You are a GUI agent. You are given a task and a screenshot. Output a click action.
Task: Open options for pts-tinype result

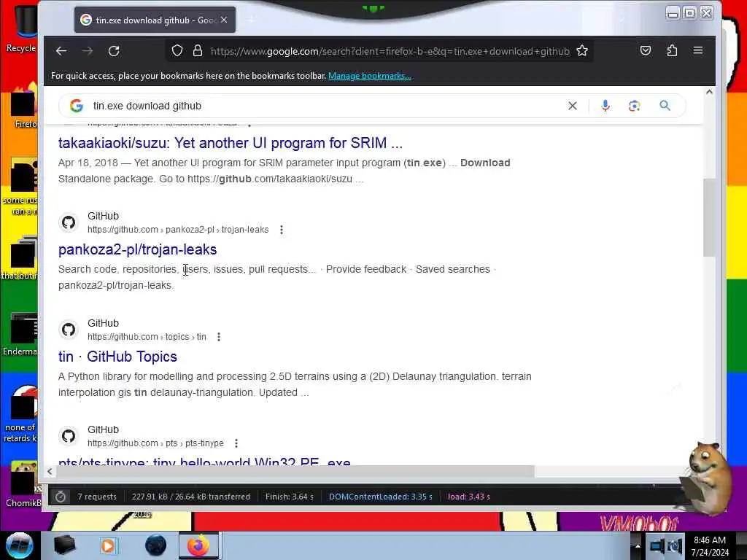tap(236, 443)
